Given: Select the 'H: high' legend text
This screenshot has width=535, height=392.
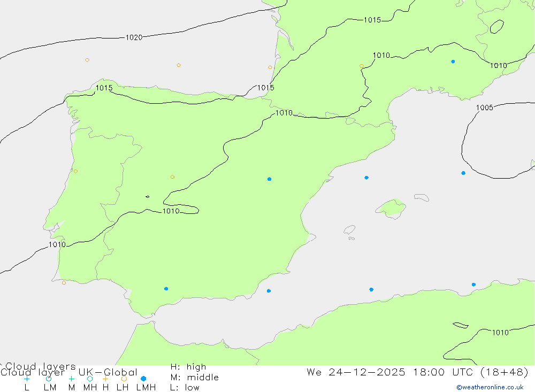Looking at the screenshot, I should click(188, 367).
